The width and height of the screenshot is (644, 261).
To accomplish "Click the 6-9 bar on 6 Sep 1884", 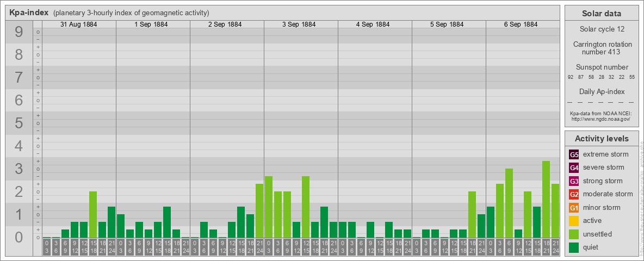I will 509,203.
